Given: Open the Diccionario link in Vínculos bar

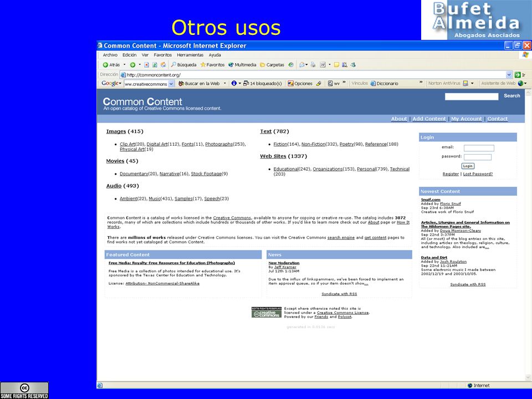Looking at the screenshot, I should pos(384,84).
